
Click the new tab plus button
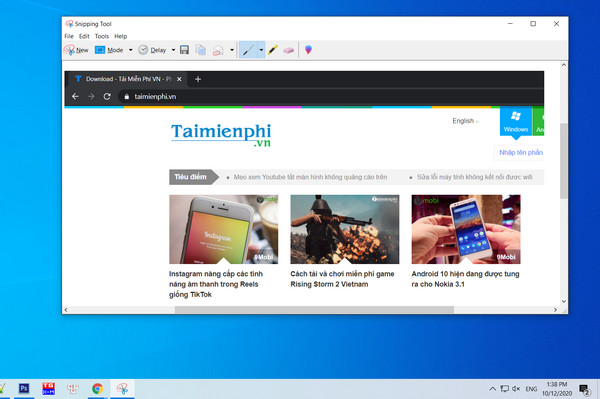pos(198,79)
